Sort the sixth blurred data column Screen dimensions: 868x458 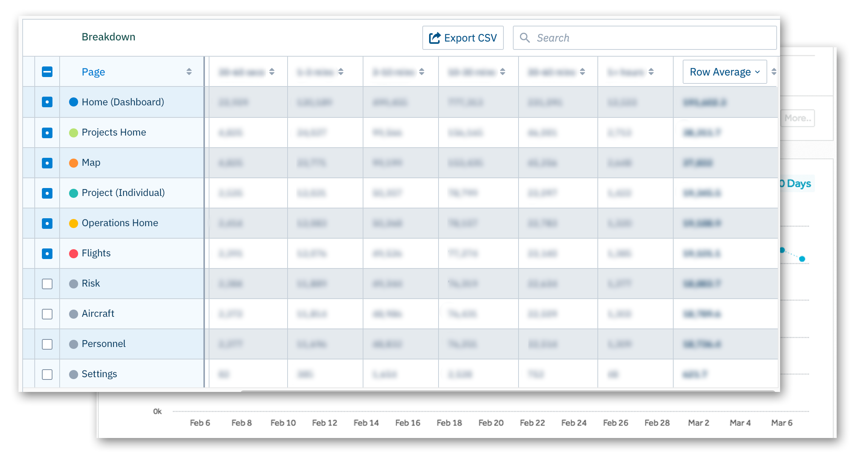coord(651,72)
